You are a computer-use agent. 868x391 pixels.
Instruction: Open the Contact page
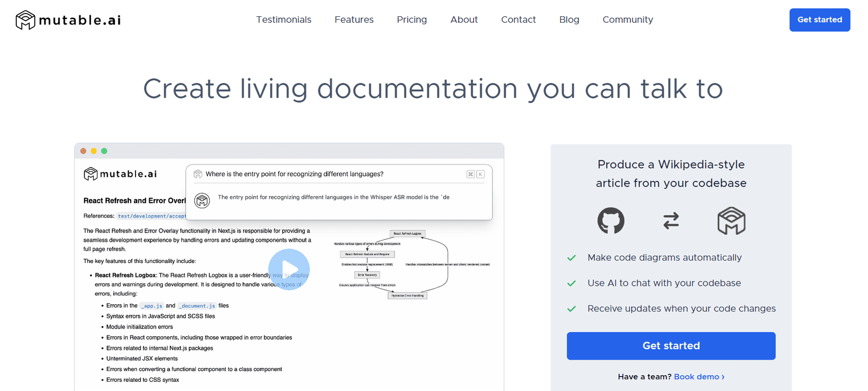(518, 20)
